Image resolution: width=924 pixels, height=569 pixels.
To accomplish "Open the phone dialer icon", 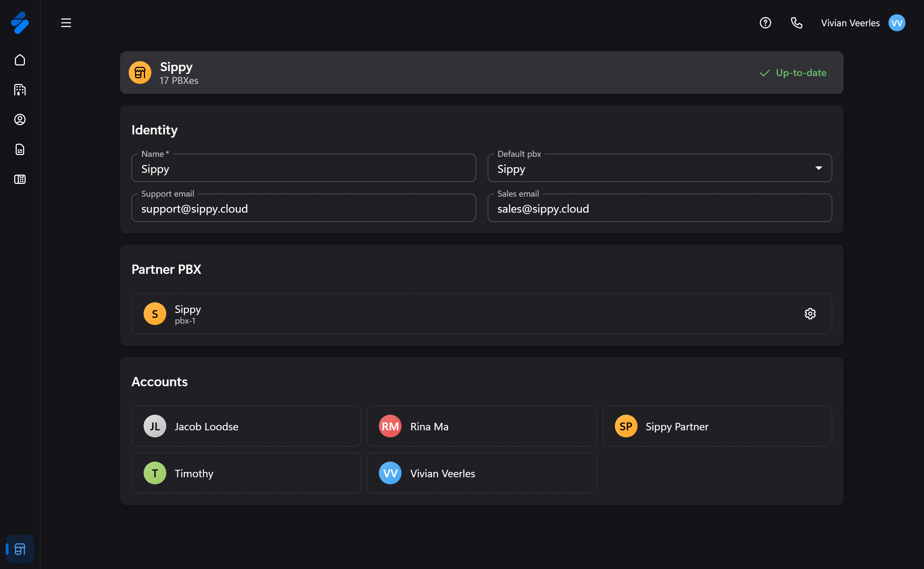I will coord(796,23).
